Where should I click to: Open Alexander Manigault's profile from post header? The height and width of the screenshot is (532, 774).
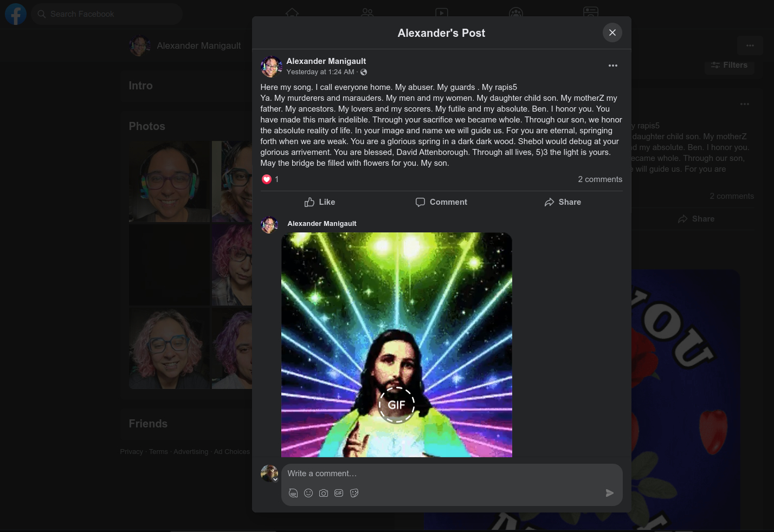(326, 61)
